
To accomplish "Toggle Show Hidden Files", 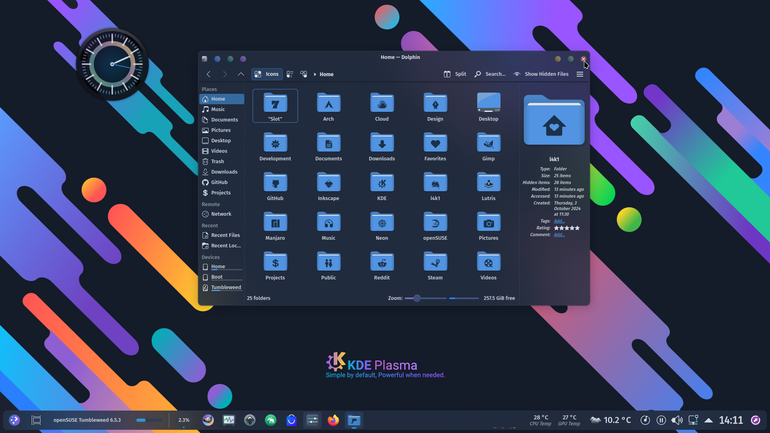I will pyautogui.click(x=541, y=74).
